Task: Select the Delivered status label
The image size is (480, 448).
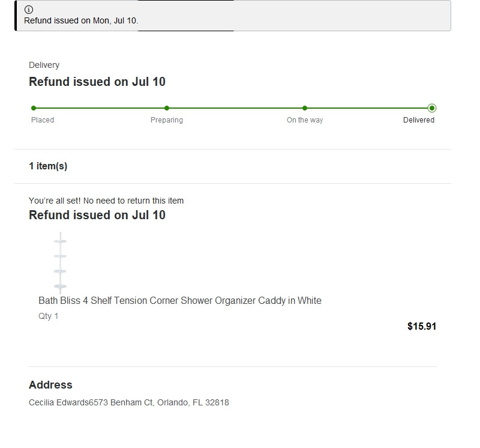Action: pyautogui.click(x=419, y=120)
